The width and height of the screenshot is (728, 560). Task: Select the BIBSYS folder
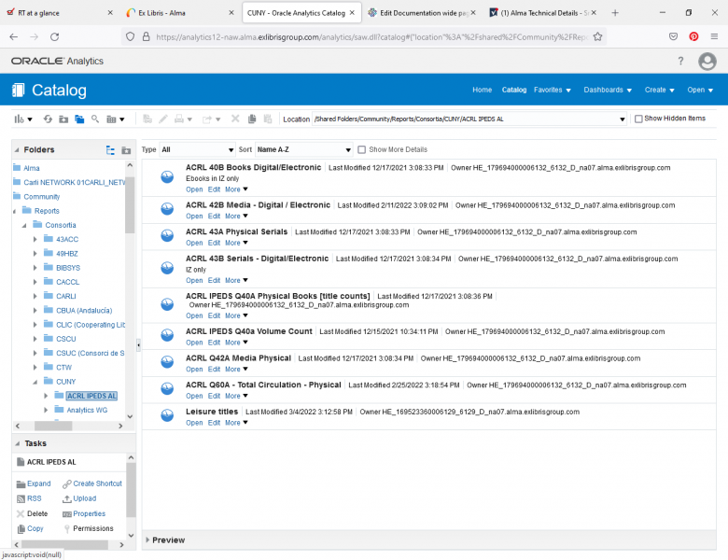point(68,268)
